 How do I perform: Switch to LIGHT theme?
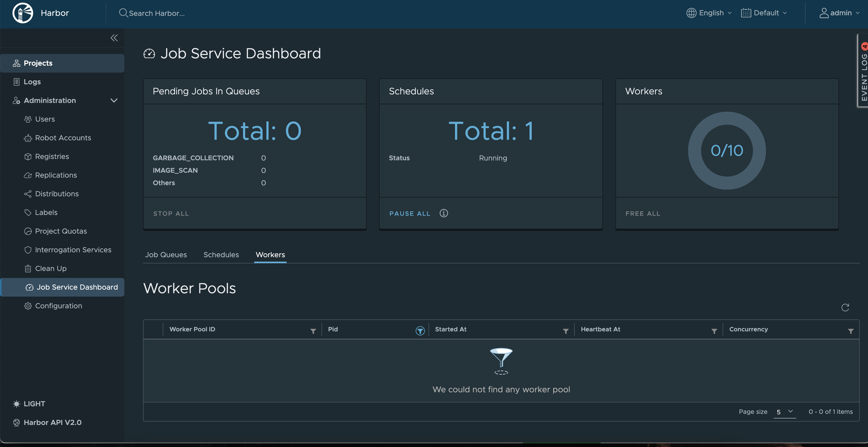pos(29,403)
